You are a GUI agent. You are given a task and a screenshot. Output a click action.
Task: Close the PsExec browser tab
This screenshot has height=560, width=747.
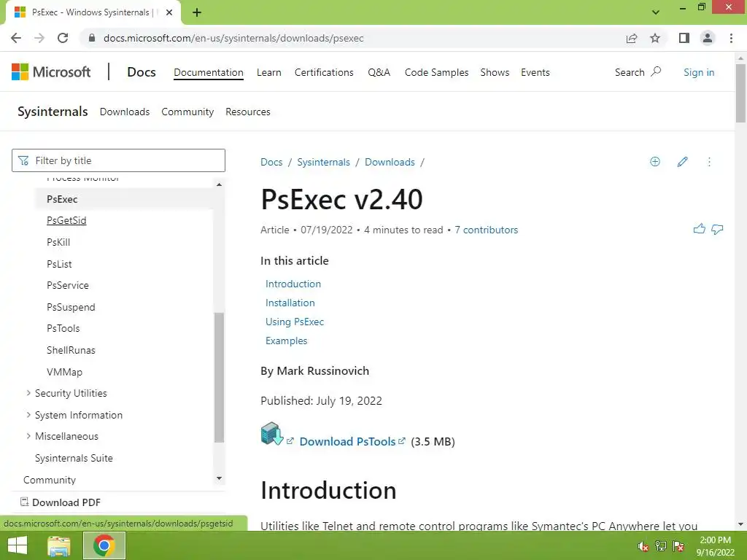(169, 12)
